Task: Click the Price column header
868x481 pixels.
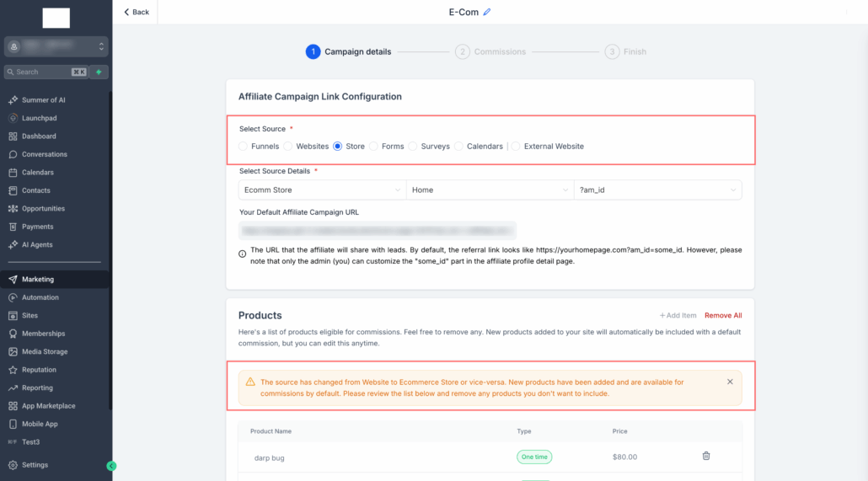Action: coord(619,431)
